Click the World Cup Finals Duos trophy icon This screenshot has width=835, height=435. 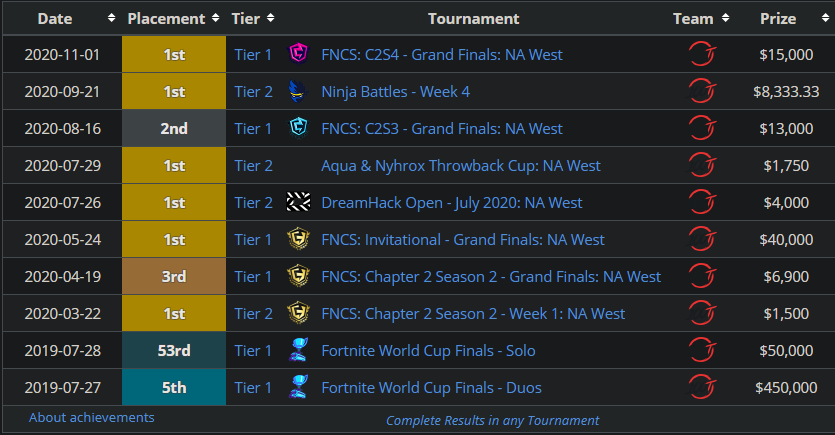(298, 387)
